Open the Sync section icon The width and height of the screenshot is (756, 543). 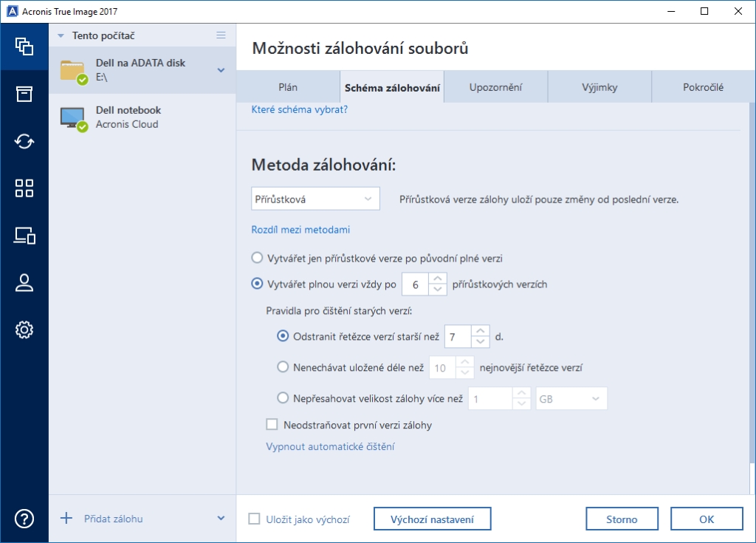[24, 141]
